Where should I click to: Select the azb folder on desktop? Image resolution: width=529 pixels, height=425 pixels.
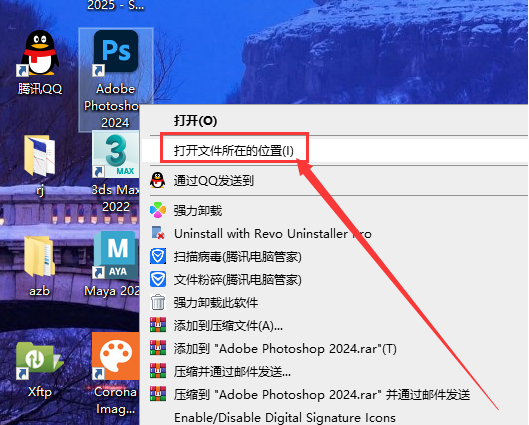coord(40,266)
